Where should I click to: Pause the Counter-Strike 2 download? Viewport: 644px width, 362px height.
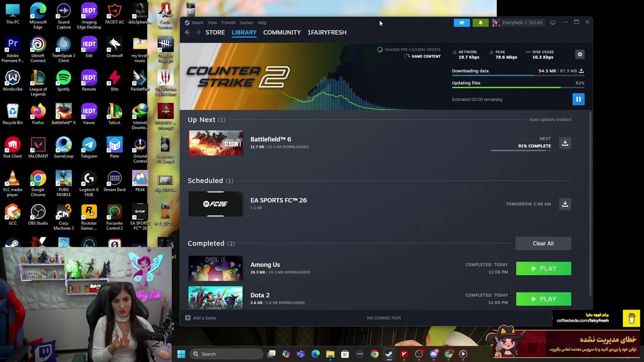pyautogui.click(x=578, y=99)
